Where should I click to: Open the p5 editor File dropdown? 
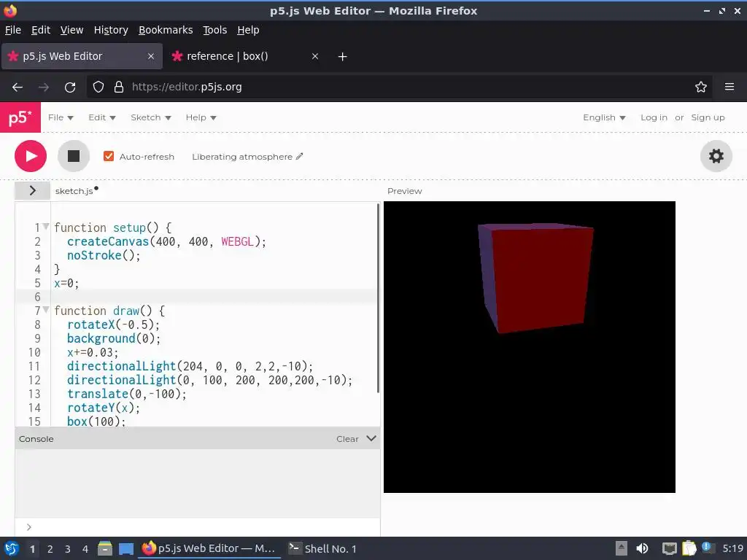click(x=61, y=117)
